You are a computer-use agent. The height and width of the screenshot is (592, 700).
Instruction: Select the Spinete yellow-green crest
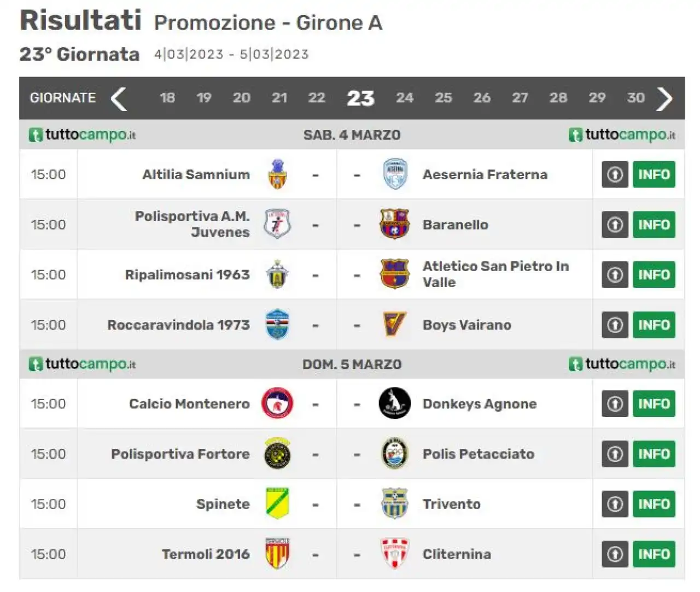click(x=277, y=503)
